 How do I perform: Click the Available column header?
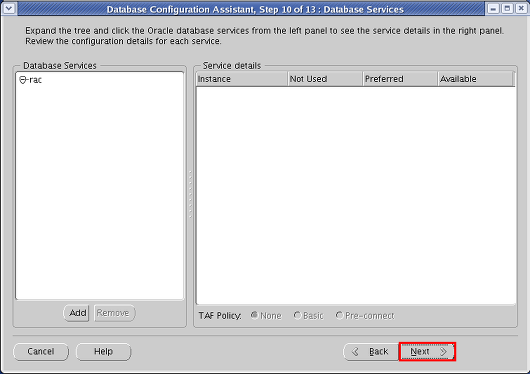(x=475, y=79)
